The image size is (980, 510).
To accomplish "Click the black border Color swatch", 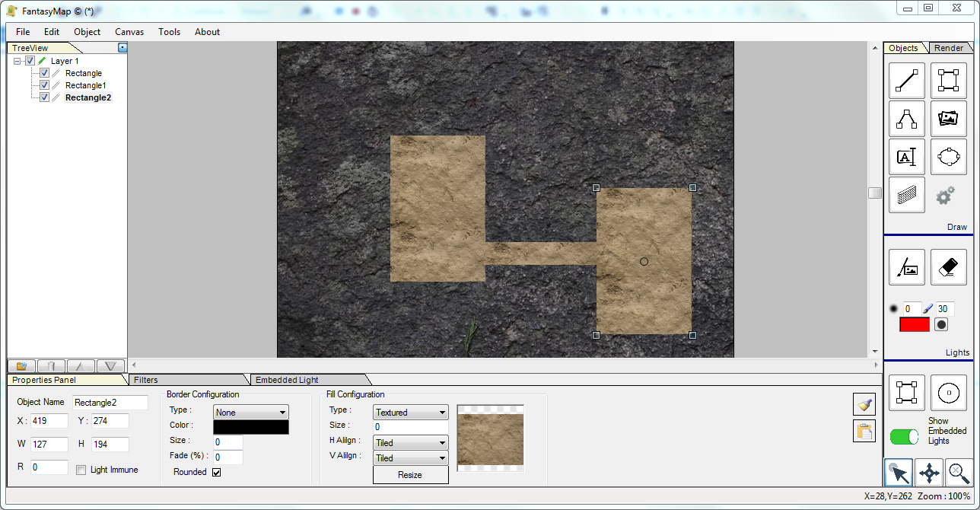I will (251, 427).
